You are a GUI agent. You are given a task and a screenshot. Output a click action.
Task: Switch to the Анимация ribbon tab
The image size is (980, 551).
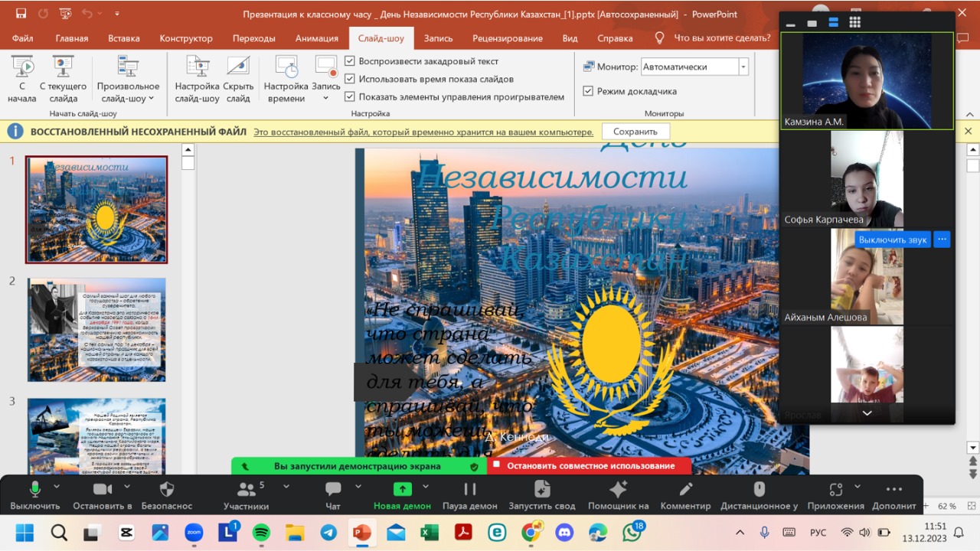(317, 38)
